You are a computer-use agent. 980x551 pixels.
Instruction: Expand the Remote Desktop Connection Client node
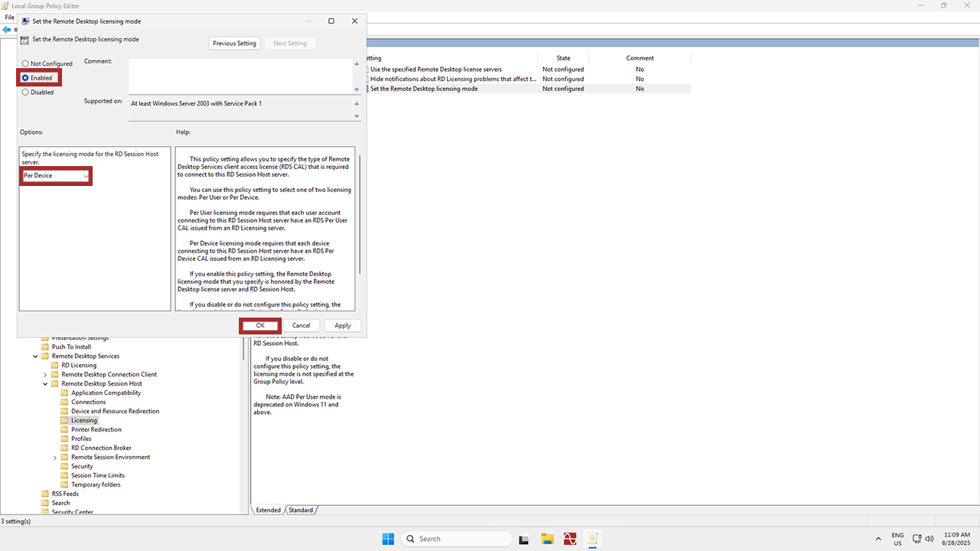(x=45, y=374)
